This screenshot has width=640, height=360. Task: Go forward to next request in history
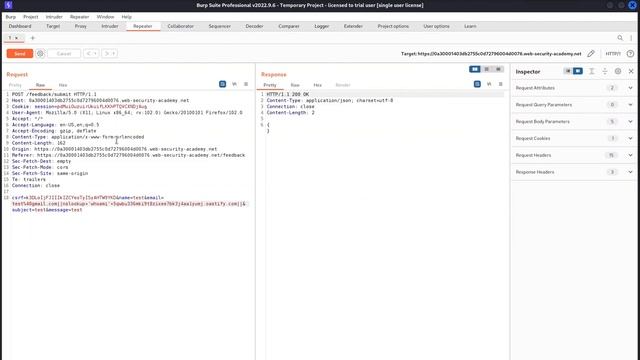(107, 53)
